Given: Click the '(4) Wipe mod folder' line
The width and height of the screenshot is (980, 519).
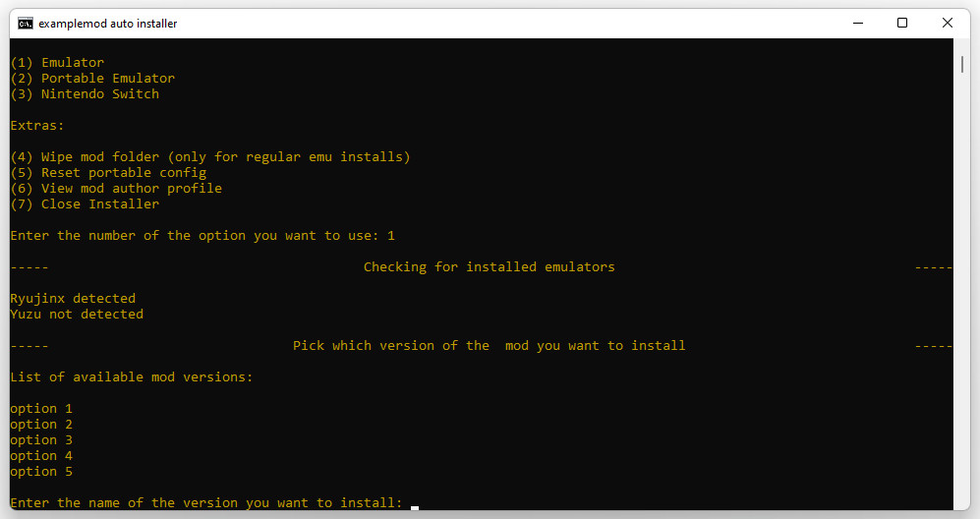Looking at the screenshot, I should 209,157.
